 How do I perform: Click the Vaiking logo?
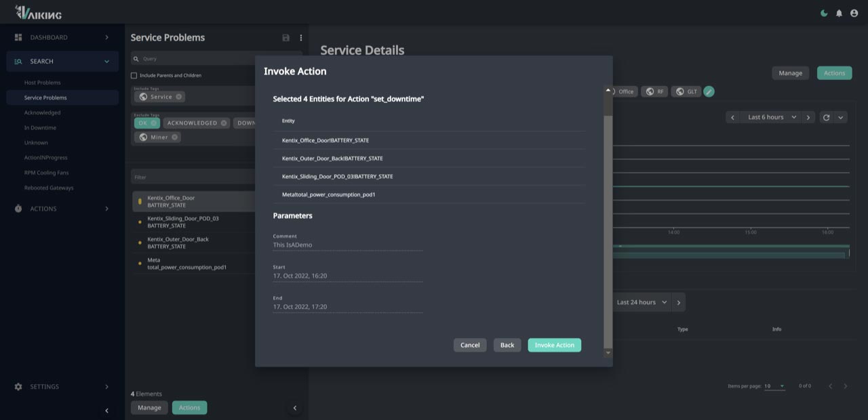click(38, 12)
